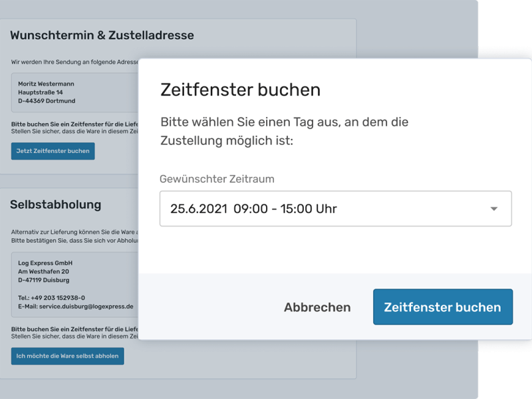This screenshot has height=399, width=532.
Task: Click the Zeitfenster buchen confirmation button
Action: click(x=442, y=307)
